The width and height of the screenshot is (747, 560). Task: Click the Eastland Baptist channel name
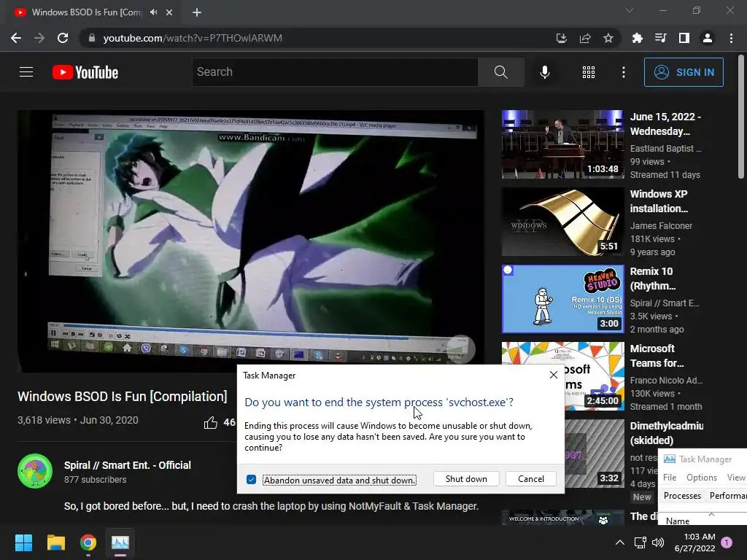click(x=665, y=149)
